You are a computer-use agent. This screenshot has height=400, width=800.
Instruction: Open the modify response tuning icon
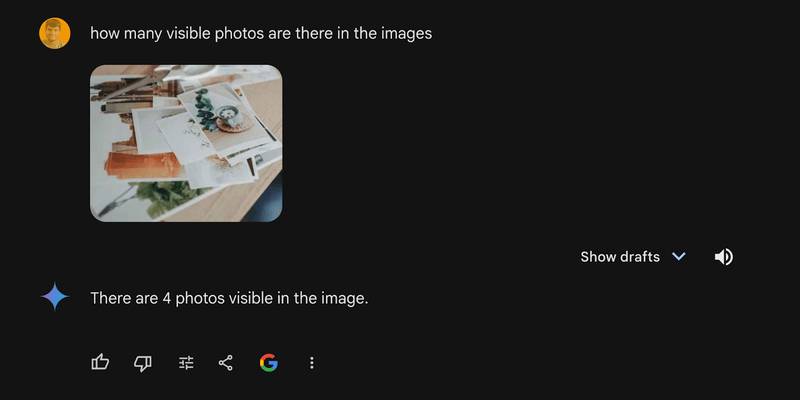click(186, 363)
